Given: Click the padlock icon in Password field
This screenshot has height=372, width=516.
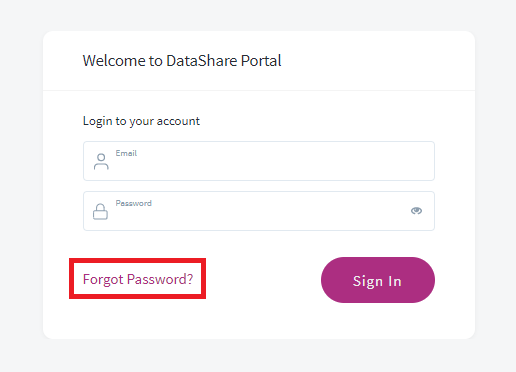Looking at the screenshot, I should tap(100, 211).
